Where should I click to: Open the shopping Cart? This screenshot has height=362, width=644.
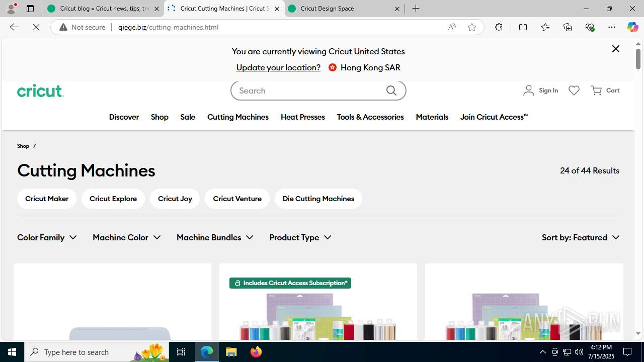[x=605, y=90]
